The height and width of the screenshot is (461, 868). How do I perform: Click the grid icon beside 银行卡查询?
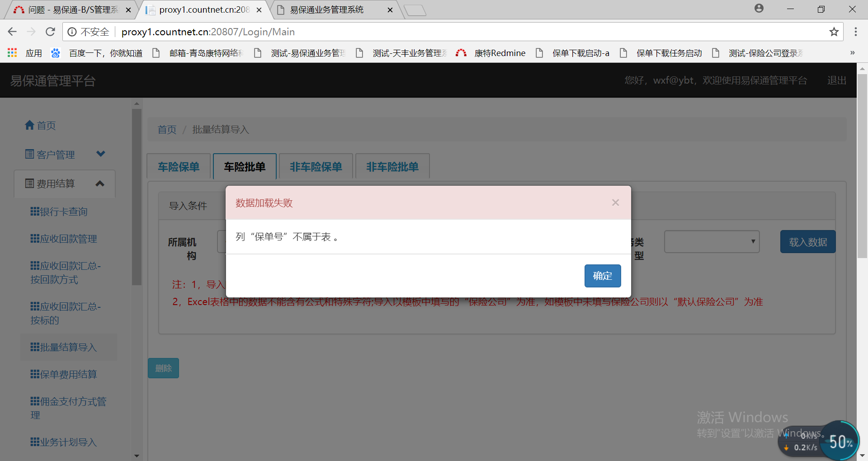[x=35, y=211]
